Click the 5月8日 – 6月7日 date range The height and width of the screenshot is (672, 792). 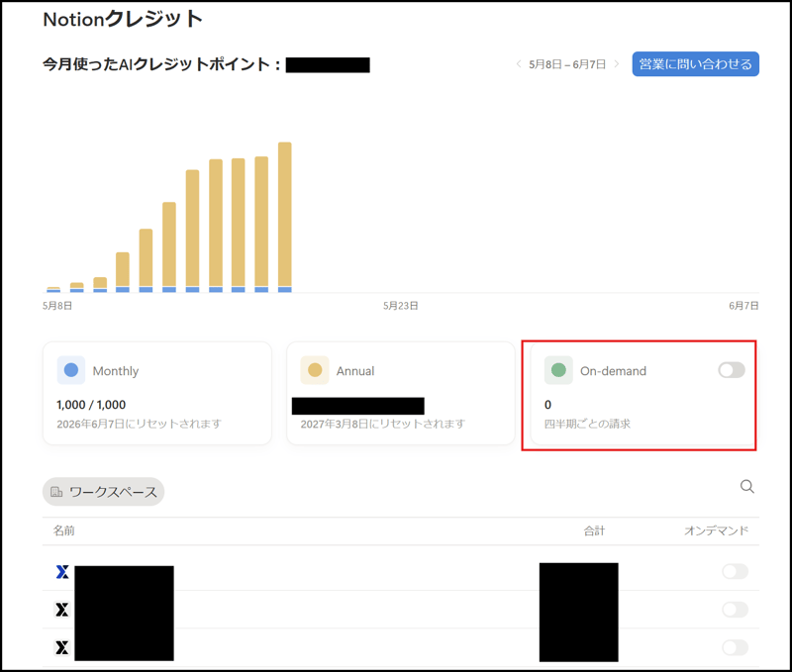tap(566, 64)
